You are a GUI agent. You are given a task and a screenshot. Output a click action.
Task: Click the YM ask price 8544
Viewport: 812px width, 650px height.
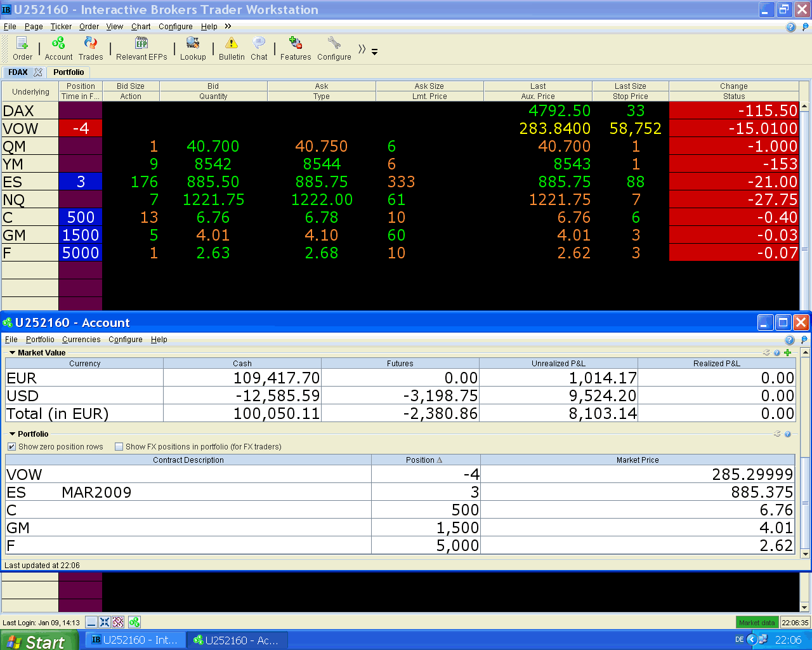[322, 164]
